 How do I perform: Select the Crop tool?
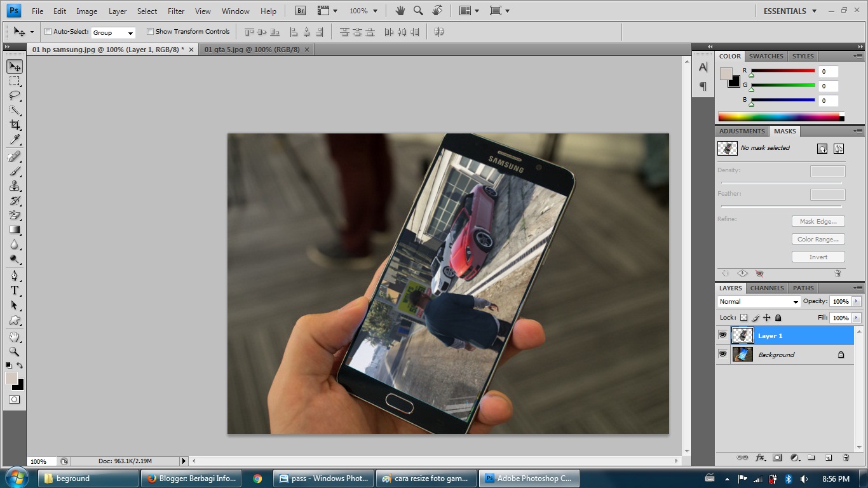point(15,125)
